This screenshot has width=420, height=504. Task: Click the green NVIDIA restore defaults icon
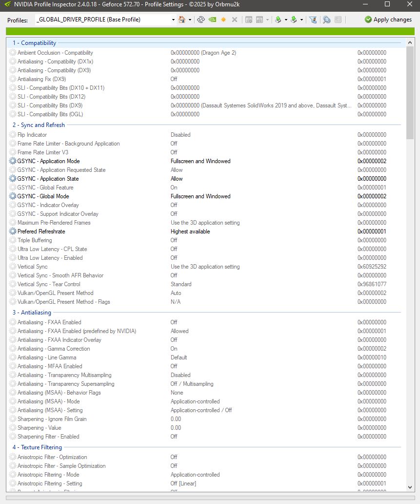[x=212, y=20]
